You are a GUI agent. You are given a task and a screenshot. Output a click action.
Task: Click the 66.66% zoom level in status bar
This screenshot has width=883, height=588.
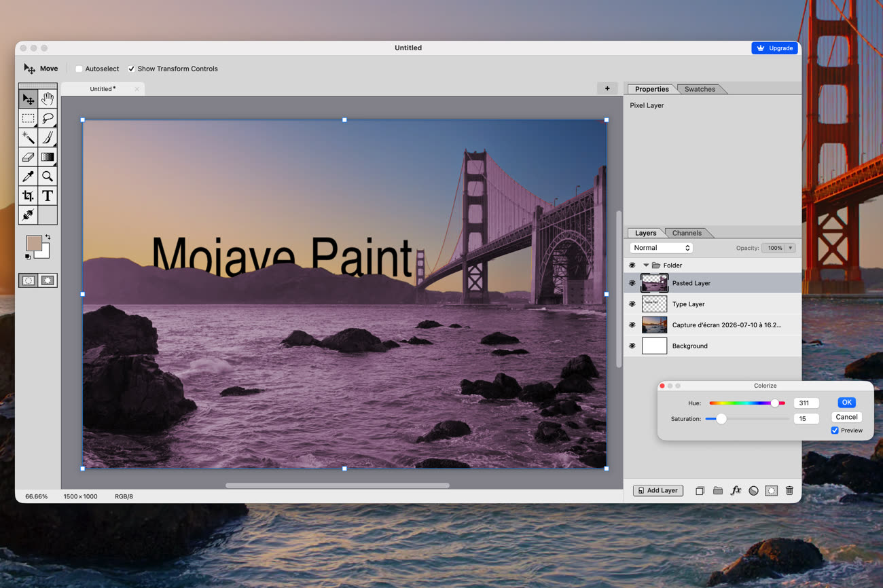point(37,496)
